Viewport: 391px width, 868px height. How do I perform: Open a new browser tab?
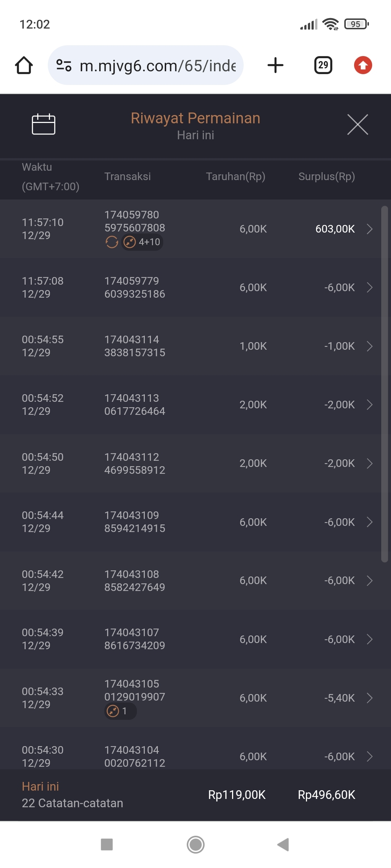(275, 65)
